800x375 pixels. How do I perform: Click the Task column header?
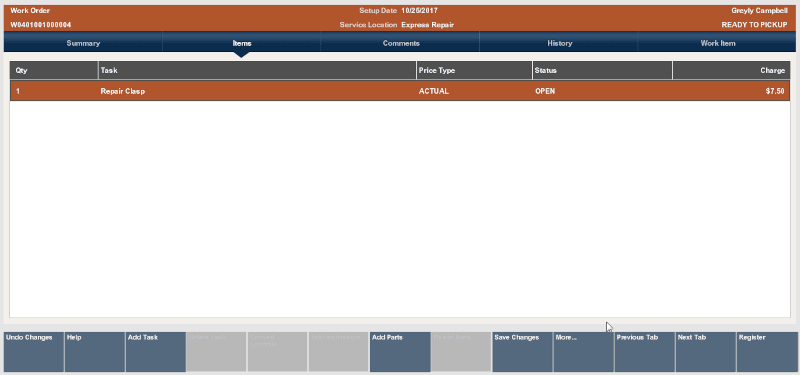(x=258, y=70)
